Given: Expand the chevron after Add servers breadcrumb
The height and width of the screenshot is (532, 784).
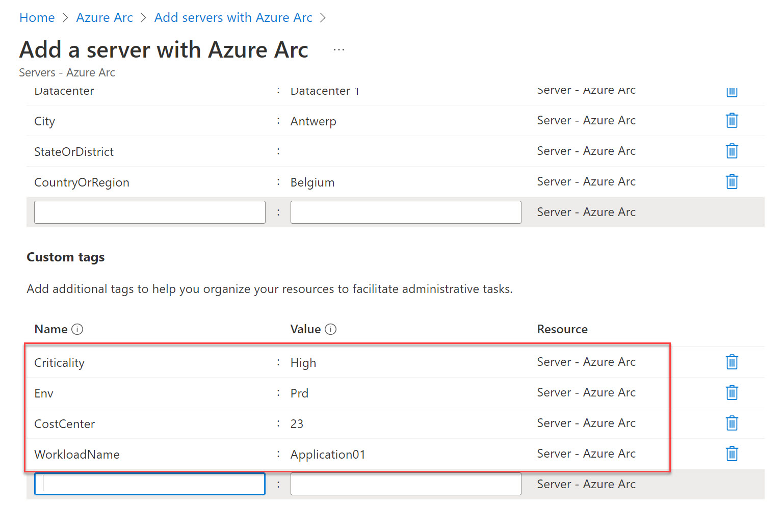Looking at the screenshot, I should (x=323, y=17).
